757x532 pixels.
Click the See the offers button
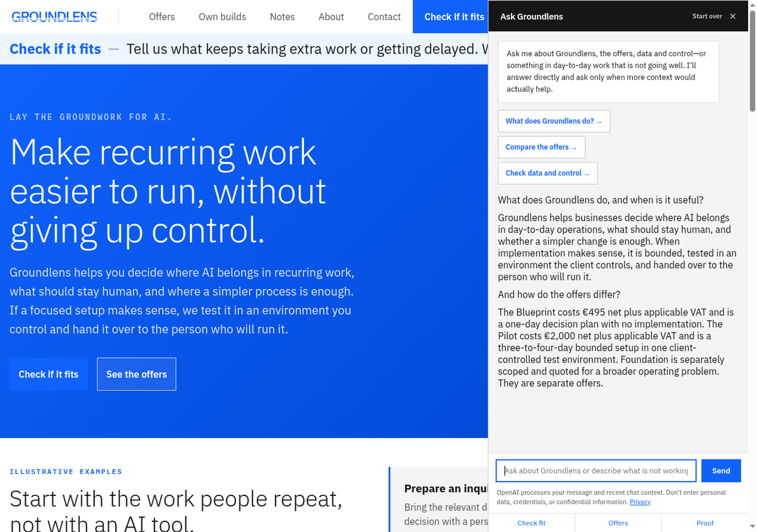click(136, 374)
